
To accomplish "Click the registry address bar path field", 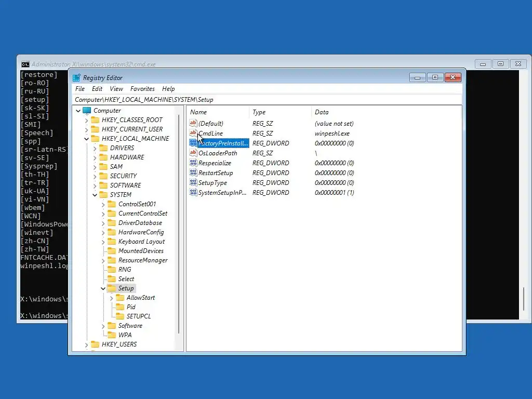I will click(x=267, y=100).
